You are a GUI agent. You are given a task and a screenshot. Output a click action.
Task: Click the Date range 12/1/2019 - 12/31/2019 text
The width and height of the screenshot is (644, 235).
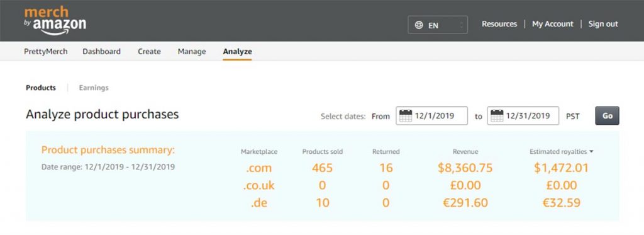click(108, 167)
